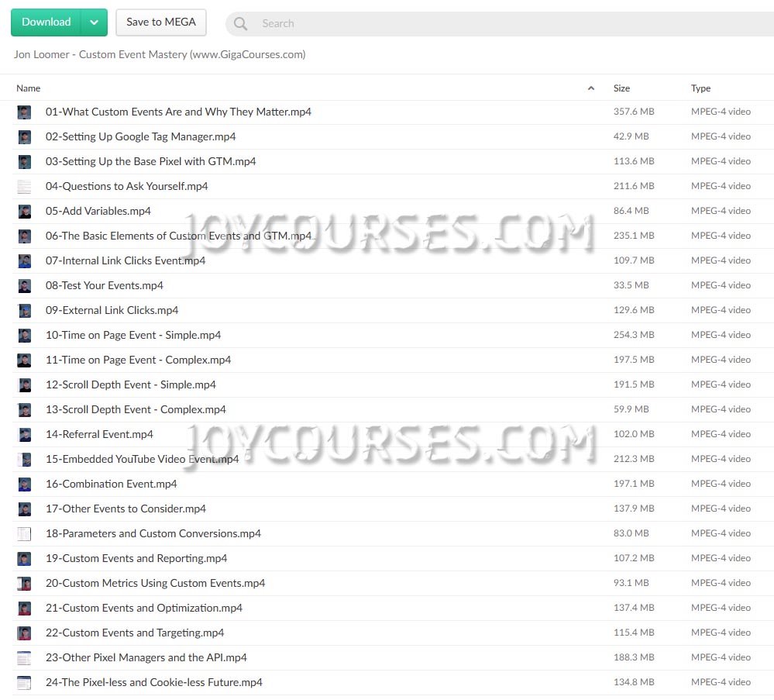
Task: Click thumbnail of 03-Setting Up the Base Pixel
Action: [24, 161]
